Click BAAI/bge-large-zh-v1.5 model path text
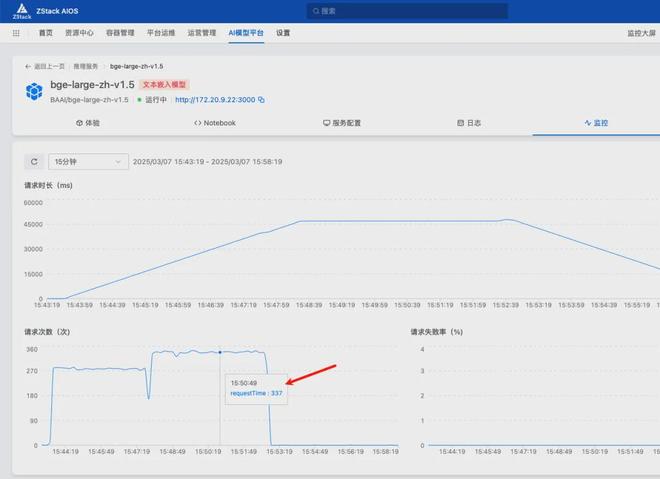 (x=89, y=100)
